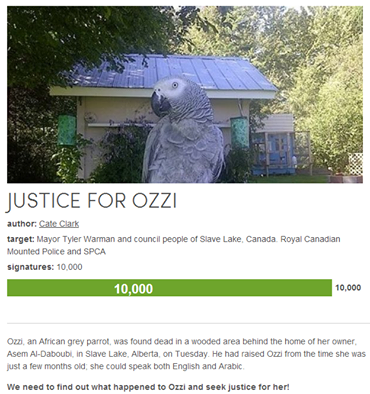Click the right green hanging lantern

240,132
